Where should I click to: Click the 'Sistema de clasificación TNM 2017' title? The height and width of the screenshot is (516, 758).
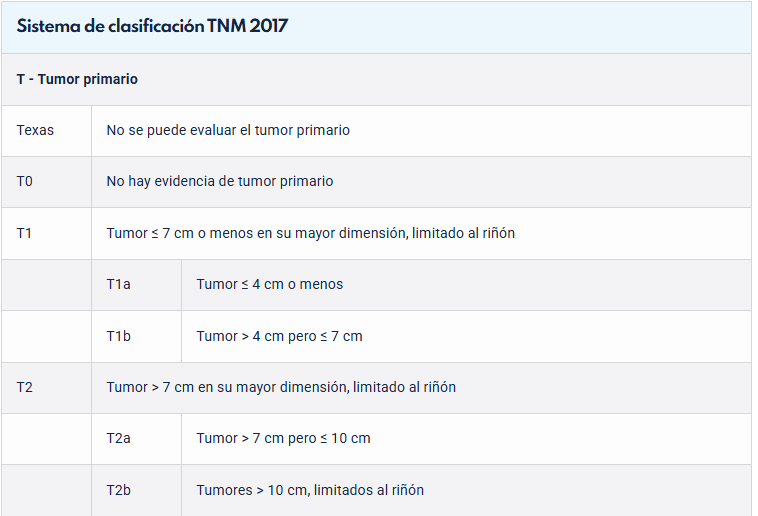click(x=152, y=27)
